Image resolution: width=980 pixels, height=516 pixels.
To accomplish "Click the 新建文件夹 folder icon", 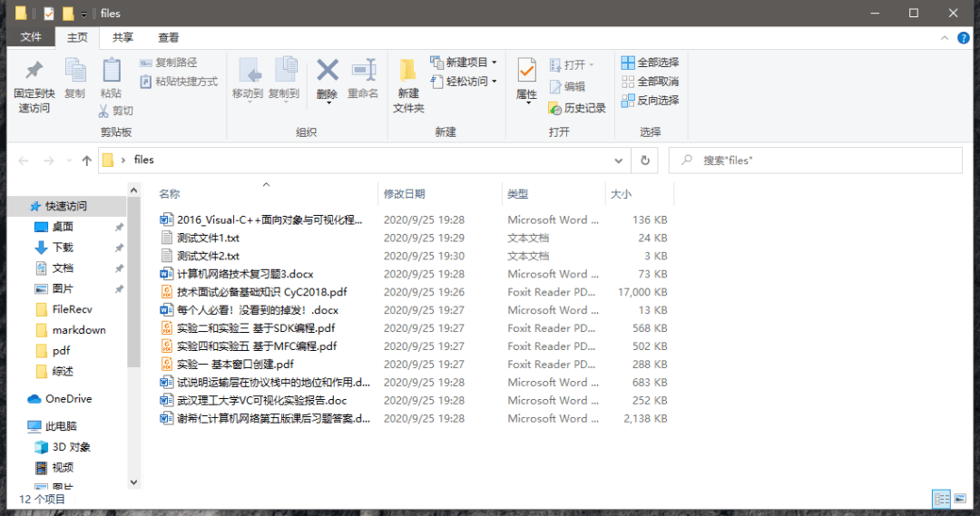I will [x=408, y=71].
